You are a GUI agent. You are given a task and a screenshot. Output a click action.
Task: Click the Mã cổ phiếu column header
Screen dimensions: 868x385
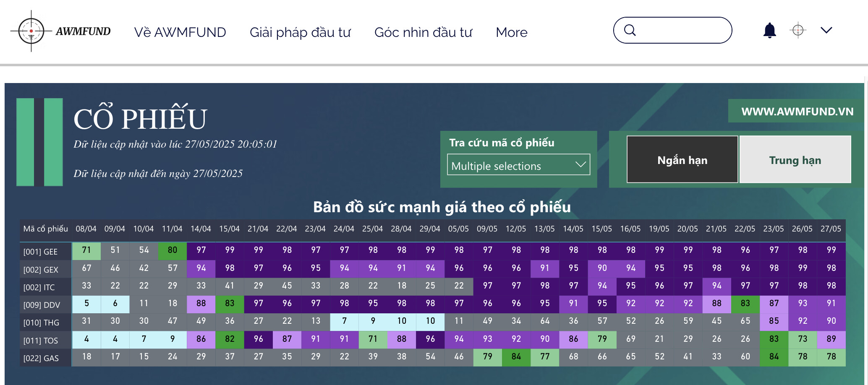(x=45, y=229)
